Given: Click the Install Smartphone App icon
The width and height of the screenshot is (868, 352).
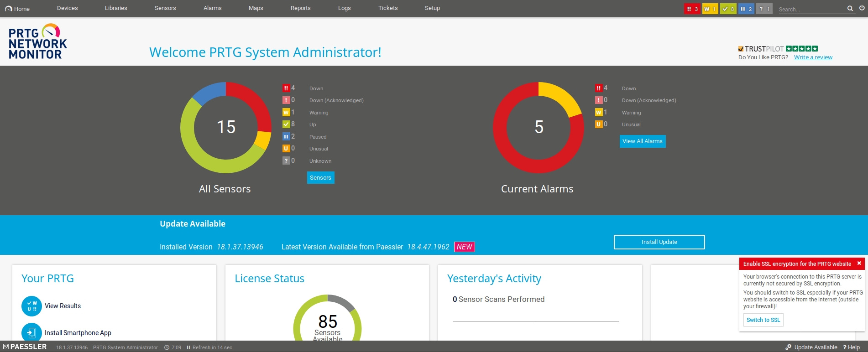Looking at the screenshot, I should click(31, 332).
